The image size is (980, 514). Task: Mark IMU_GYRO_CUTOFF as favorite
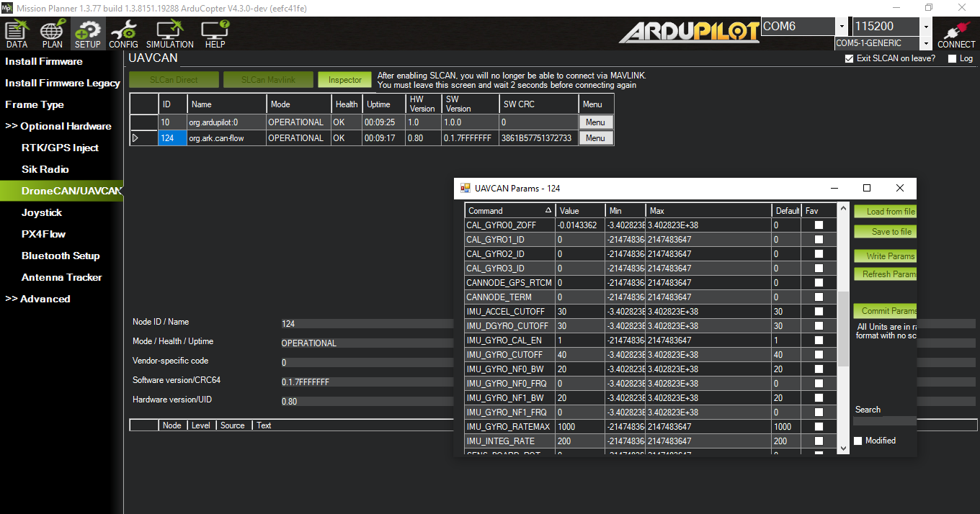(819, 355)
